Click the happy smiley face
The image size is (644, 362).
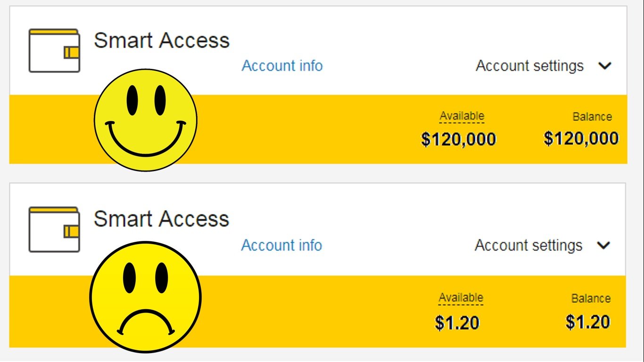146,120
